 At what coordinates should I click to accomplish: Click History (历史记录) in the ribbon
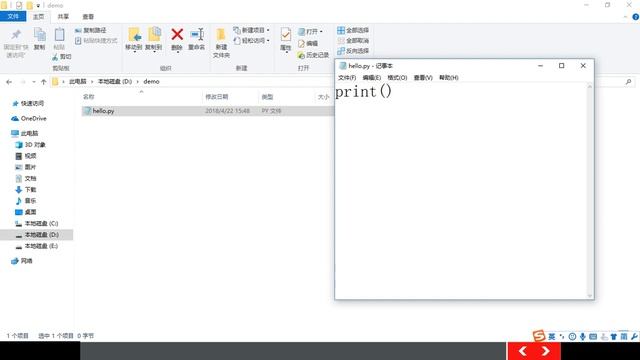tap(313, 55)
